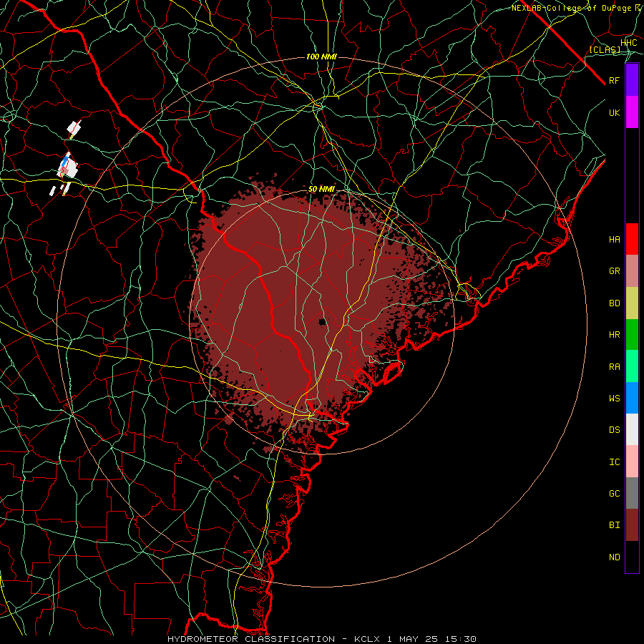Click the GR legend label
Screen dimensions: 644x644
615,271
